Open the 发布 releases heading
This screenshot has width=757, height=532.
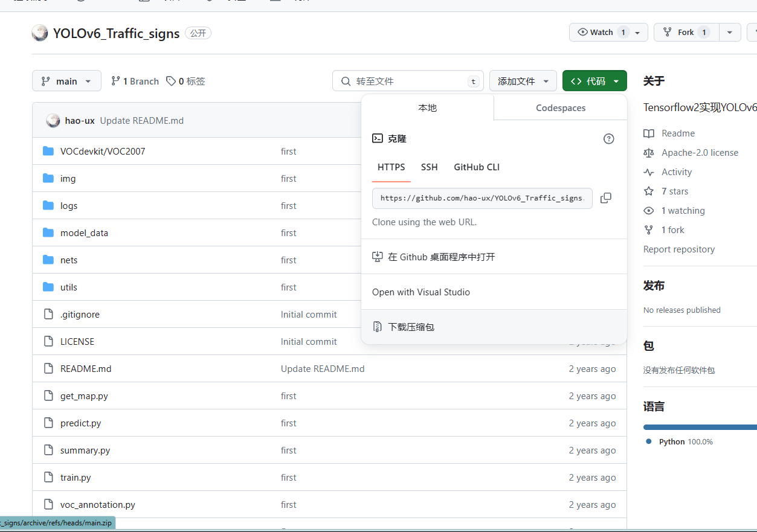[654, 286]
